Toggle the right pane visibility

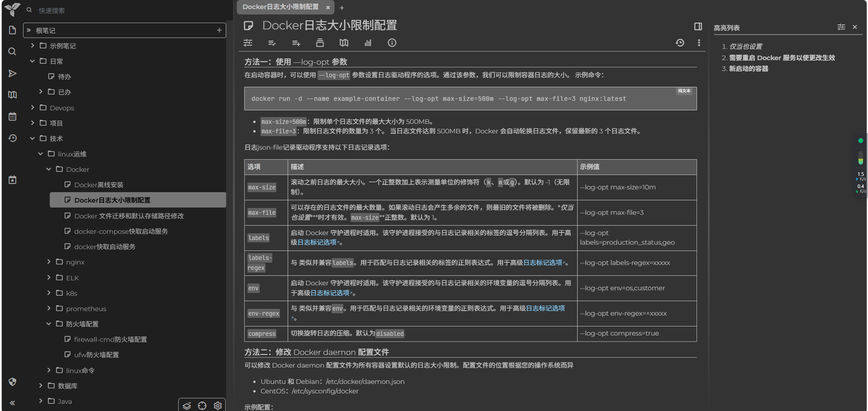[698, 26]
